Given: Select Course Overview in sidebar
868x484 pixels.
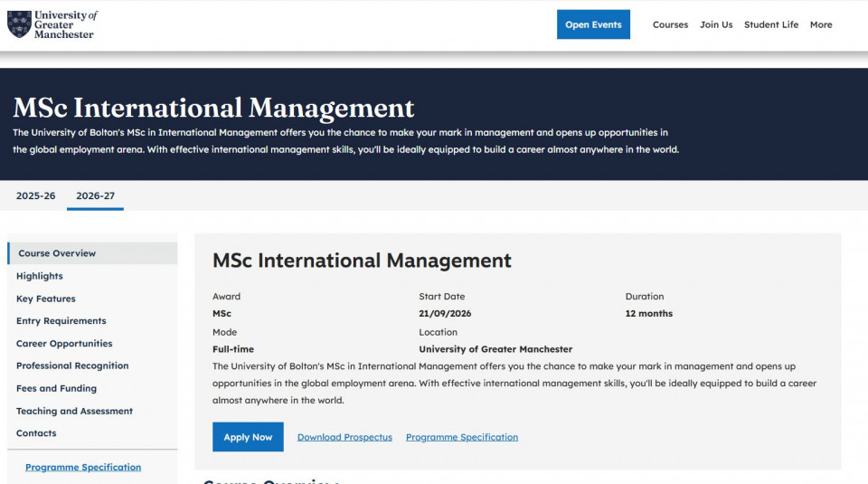Looking at the screenshot, I should [x=57, y=253].
